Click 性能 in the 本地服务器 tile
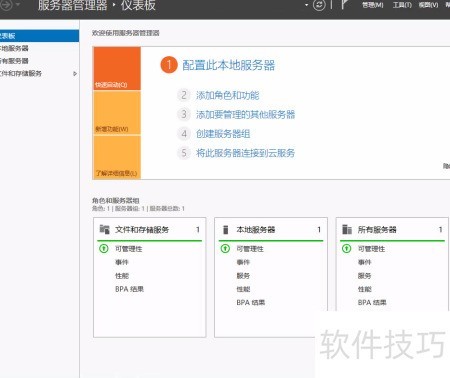This screenshot has height=378, width=450. (243, 289)
